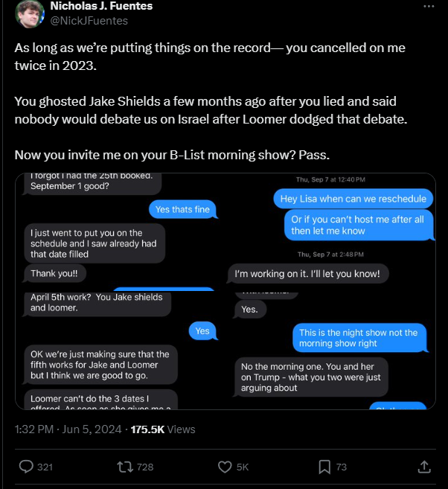Open bottom-right screenshot about night show
This screenshot has width=448, height=489.
(x=330, y=350)
